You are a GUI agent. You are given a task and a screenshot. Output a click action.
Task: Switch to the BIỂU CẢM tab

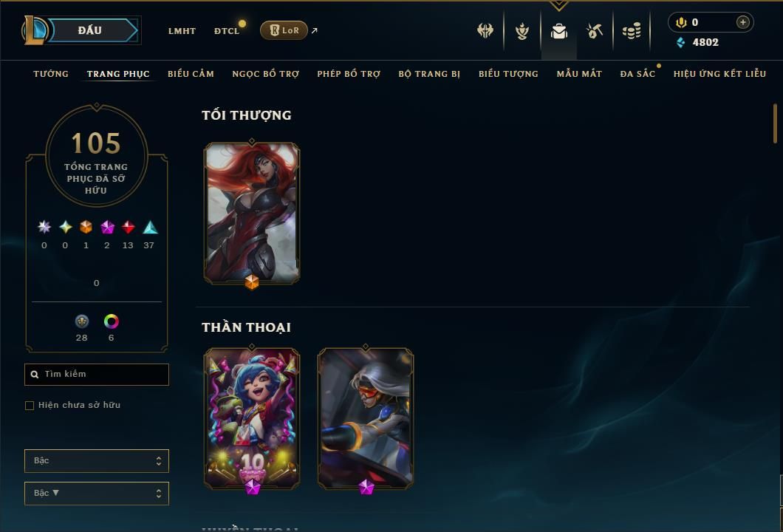pos(191,74)
